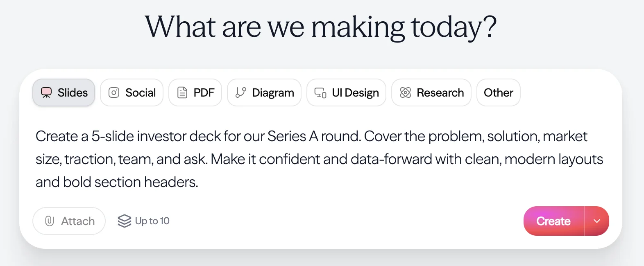Screen dimensions: 644x266
Task: Enable the Research creation mode
Action: 431,92
